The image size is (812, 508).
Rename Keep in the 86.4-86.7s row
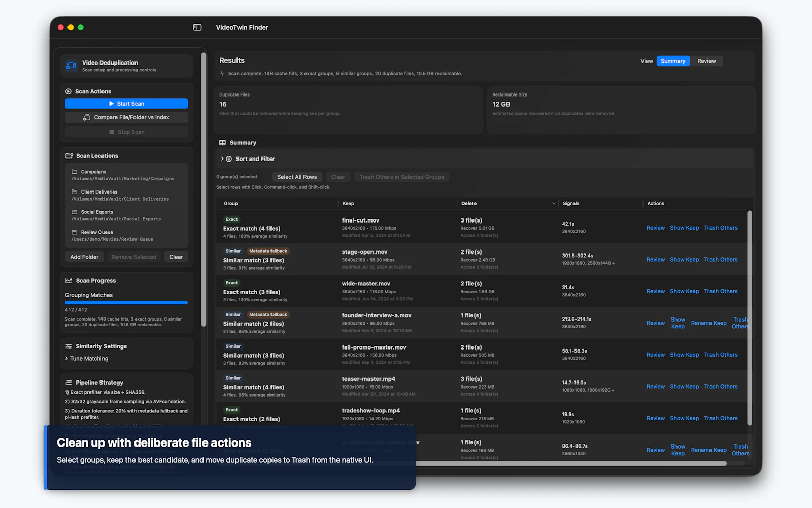709,450
